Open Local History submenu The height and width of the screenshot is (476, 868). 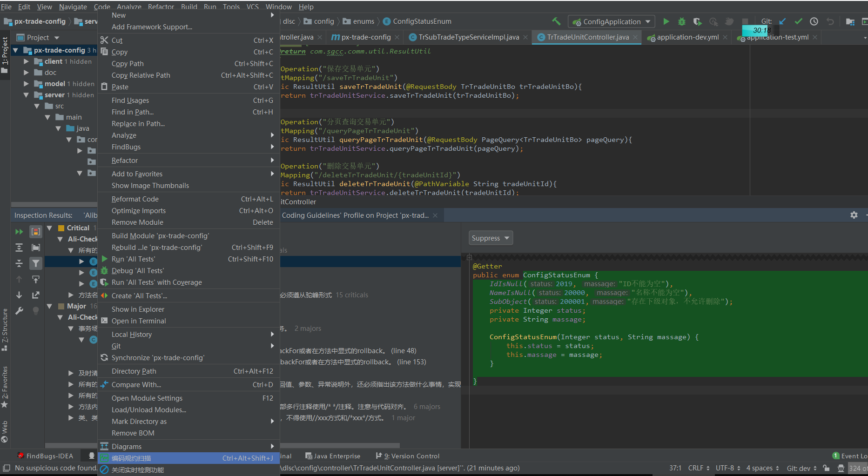coord(188,335)
